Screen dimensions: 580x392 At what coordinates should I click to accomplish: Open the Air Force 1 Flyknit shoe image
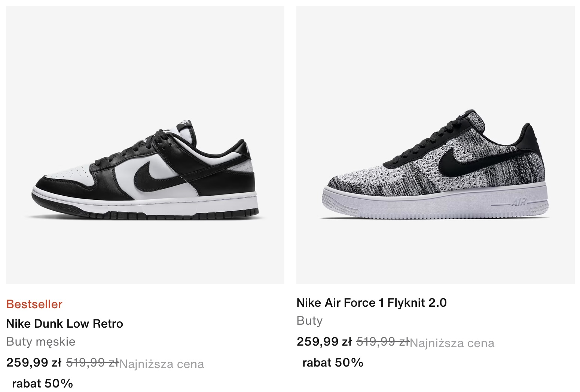coord(436,145)
